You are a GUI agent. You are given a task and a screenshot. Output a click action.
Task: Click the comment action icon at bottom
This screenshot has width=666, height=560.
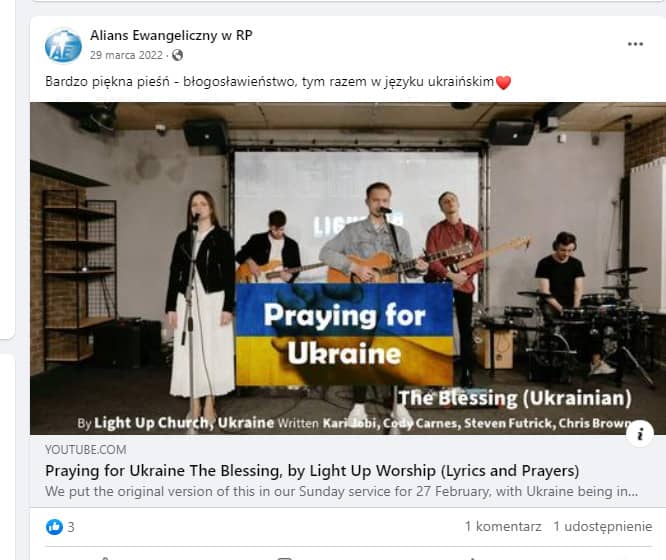(285, 558)
